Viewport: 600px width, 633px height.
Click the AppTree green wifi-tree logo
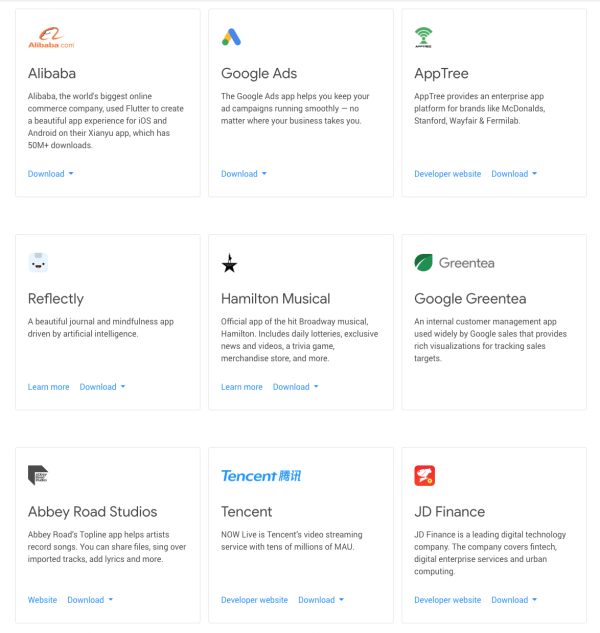tap(424, 38)
